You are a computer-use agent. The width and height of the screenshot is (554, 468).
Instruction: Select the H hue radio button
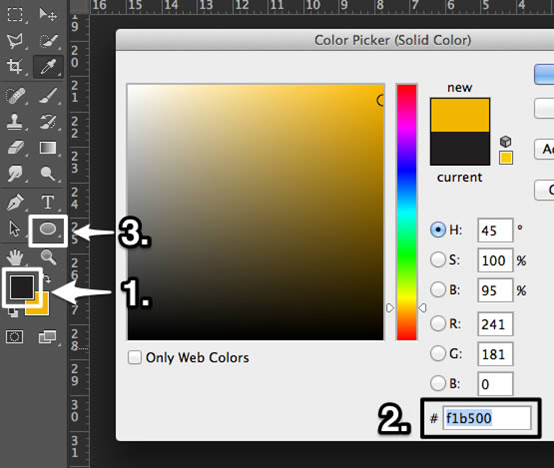coord(438,230)
